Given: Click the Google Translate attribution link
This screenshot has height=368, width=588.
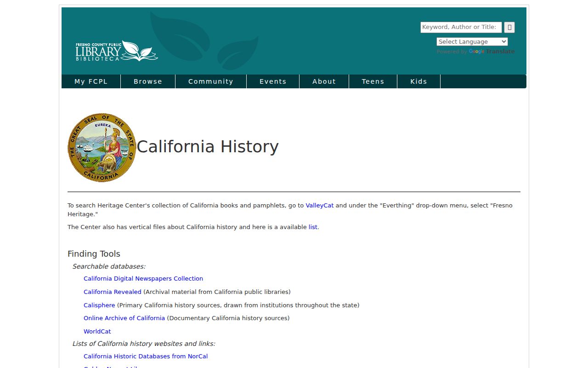Looking at the screenshot, I should [x=492, y=52].
